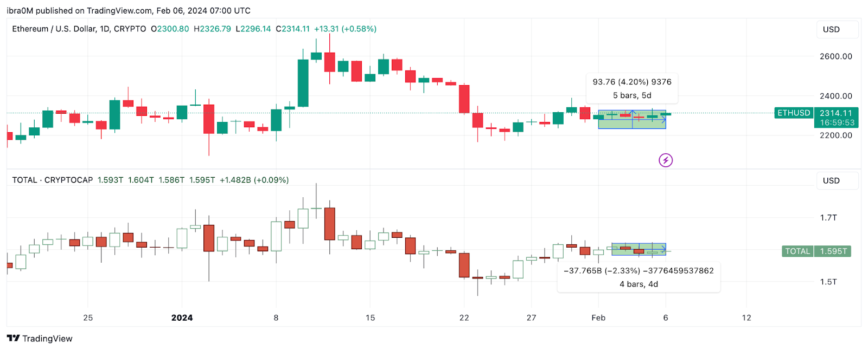Select the green ETHUSD measurement box on chart
Viewport: 868px width, 350px height.
click(631, 120)
